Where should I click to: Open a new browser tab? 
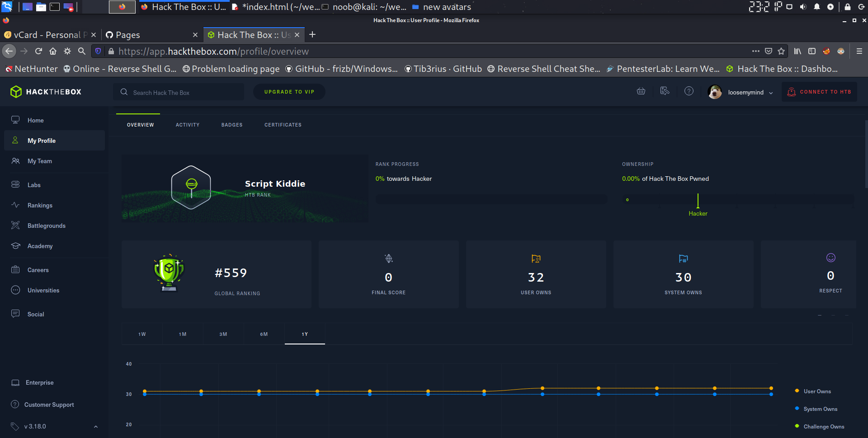click(312, 34)
